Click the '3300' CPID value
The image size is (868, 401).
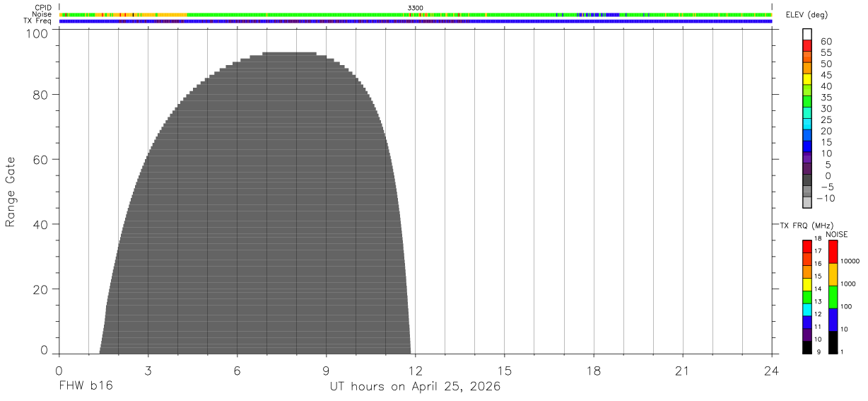(x=416, y=8)
